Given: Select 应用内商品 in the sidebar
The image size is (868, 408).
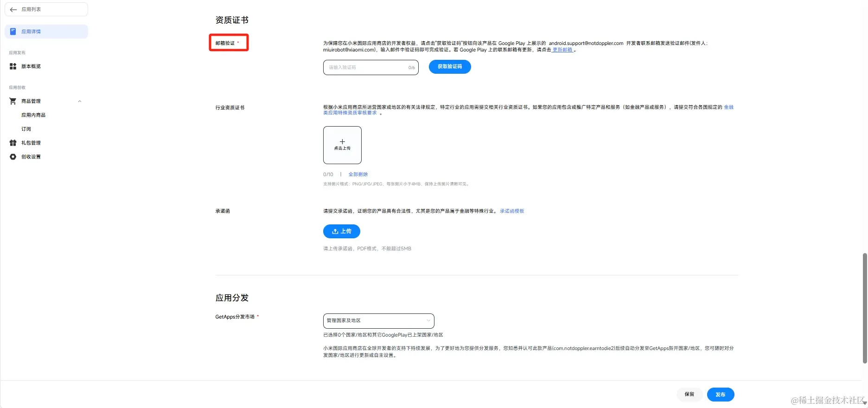Looking at the screenshot, I should coord(33,115).
